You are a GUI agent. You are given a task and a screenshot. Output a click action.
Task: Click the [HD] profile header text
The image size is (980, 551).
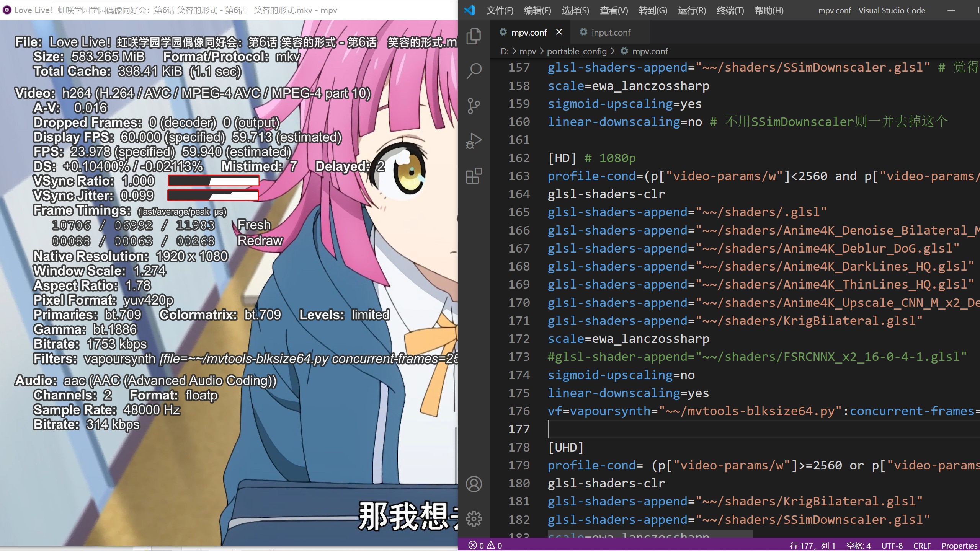pos(562,158)
